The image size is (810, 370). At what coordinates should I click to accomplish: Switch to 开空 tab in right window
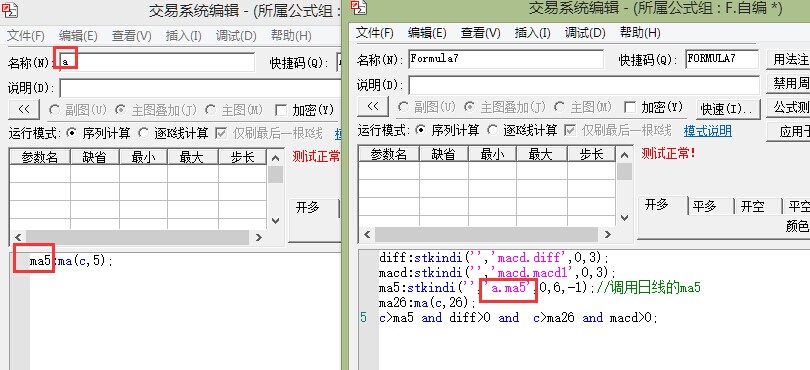(x=757, y=207)
